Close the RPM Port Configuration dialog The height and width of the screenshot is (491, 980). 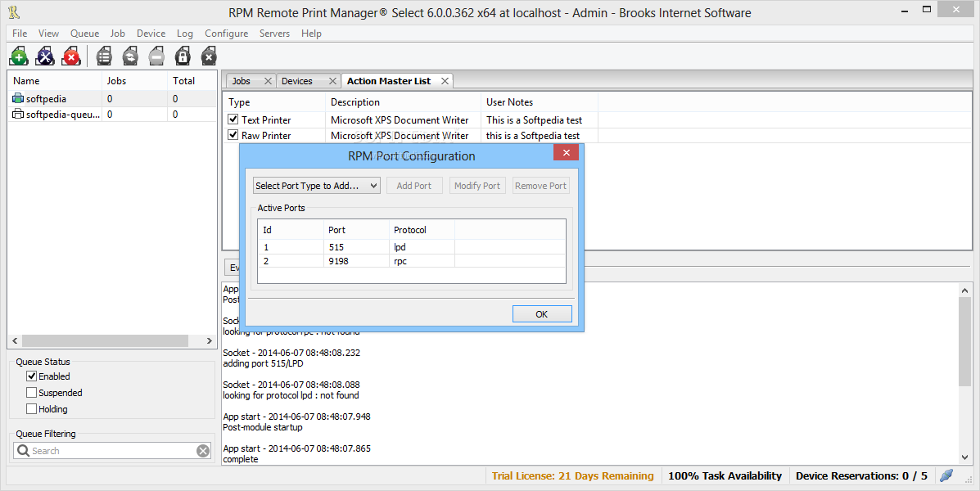click(x=566, y=152)
